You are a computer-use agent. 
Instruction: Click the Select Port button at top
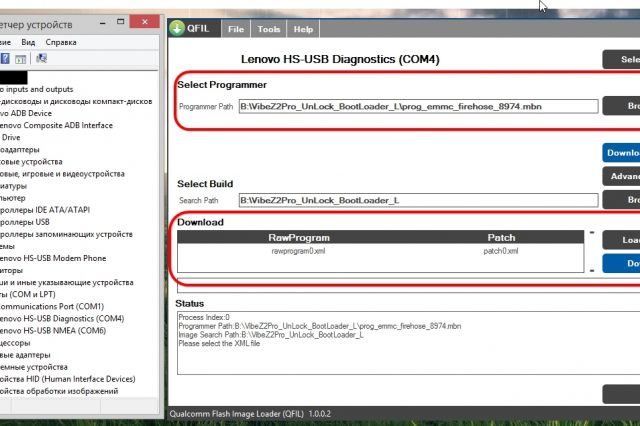[621, 60]
